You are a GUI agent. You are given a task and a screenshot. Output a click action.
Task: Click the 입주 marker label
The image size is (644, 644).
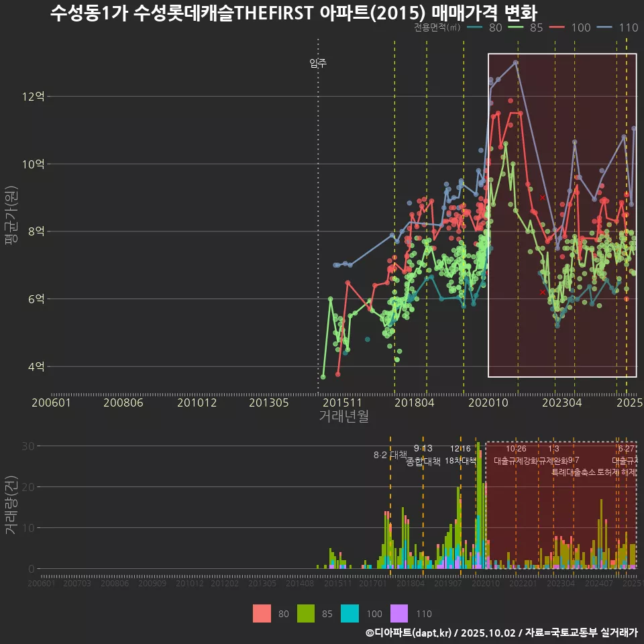[x=318, y=64]
